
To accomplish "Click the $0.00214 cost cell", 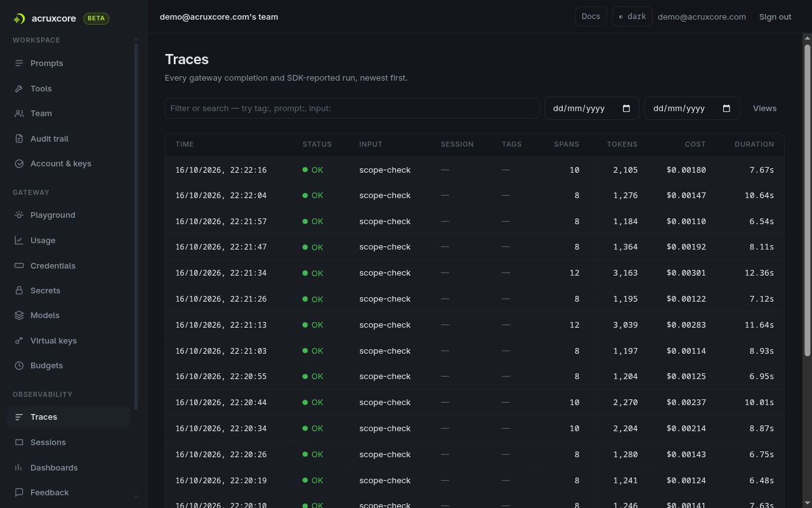I will coord(686,429).
